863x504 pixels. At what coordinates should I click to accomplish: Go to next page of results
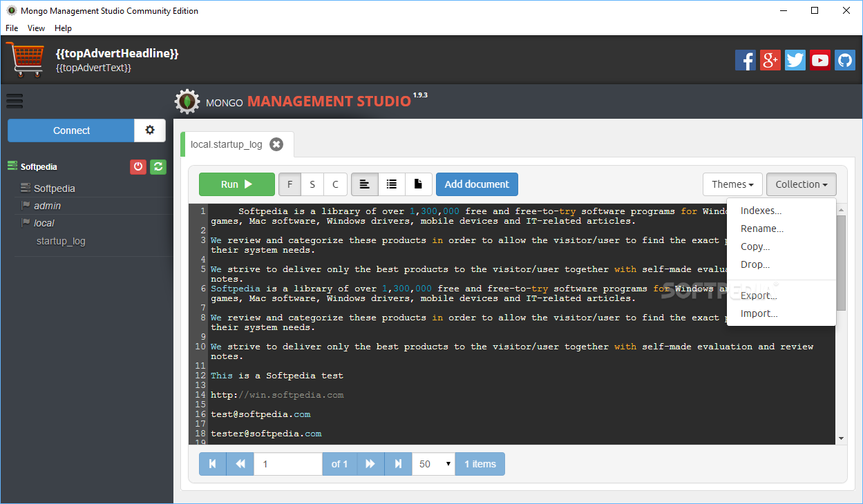370,464
